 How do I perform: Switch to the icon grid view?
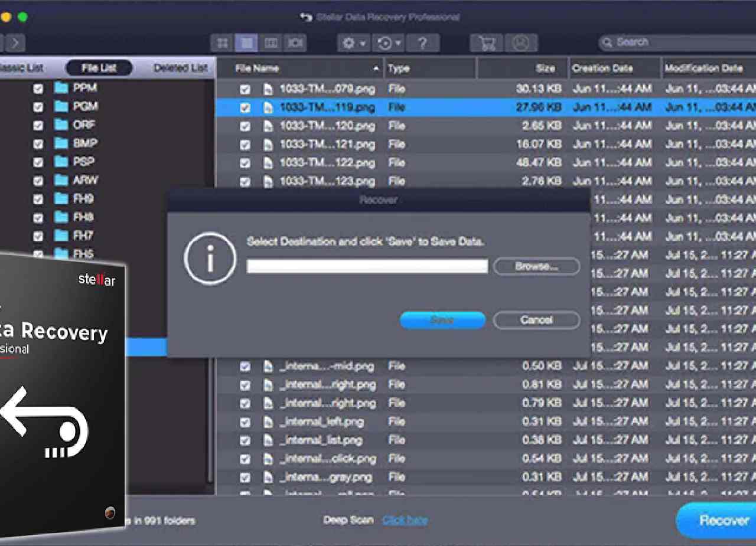point(223,43)
